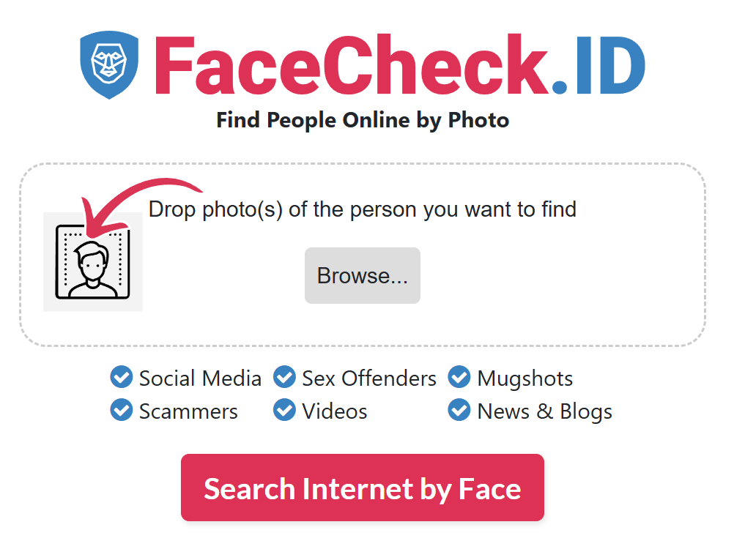Open the Browse... file picker button
This screenshot has width=734, height=560.
point(363,275)
